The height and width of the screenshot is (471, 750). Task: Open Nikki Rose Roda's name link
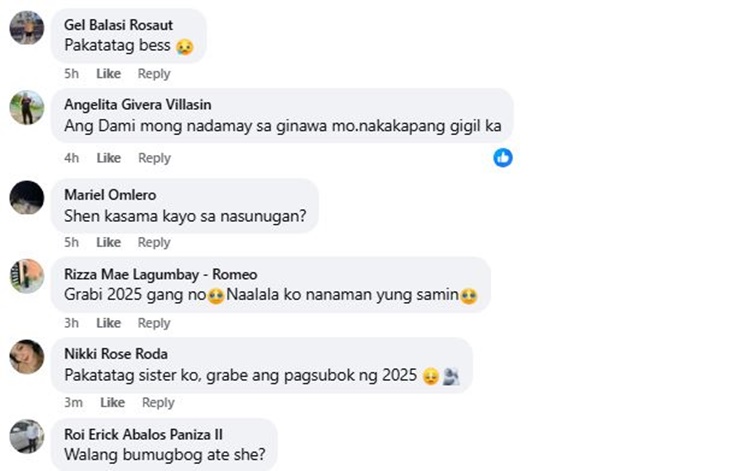click(116, 354)
